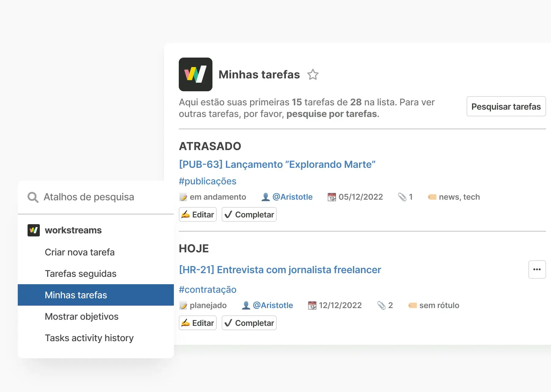Open the three-dots menu for HR-21 task

point(537,269)
